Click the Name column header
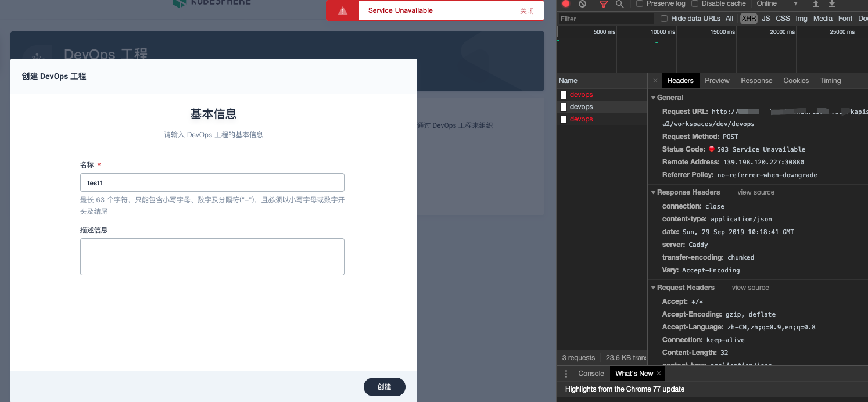 pos(602,81)
